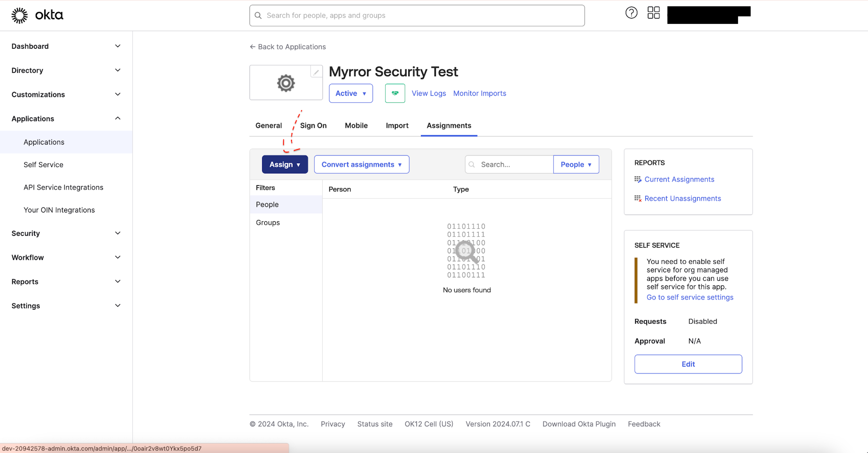Expand the Dashboard sidebar section
Viewport: 868px width, 453px height.
coord(66,46)
